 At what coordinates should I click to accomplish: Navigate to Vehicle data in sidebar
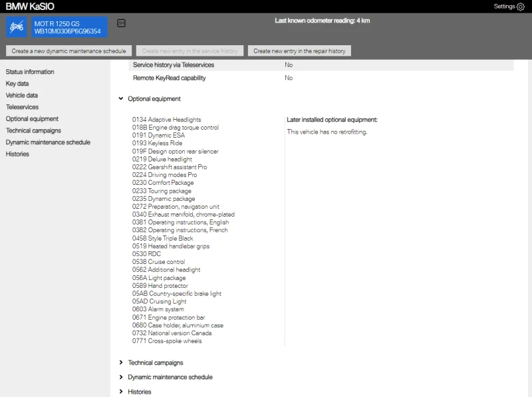[x=22, y=96]
